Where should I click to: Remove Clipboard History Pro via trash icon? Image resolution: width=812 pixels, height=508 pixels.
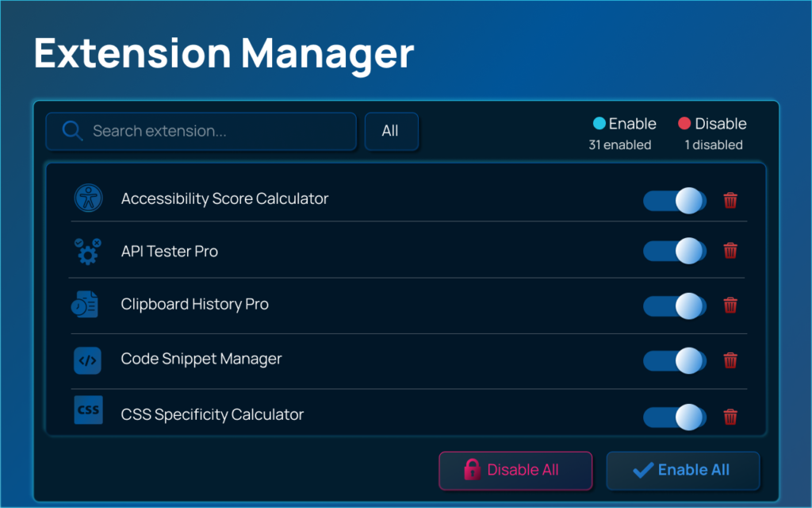coord(730,306)
